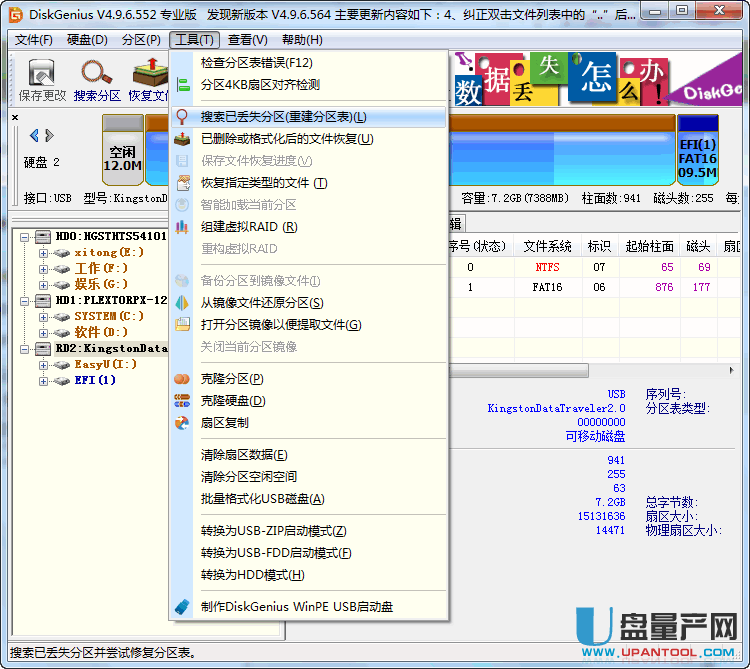Collapse the HD0 disk tree node
This screenshot has height=669, width=750.
25,237
